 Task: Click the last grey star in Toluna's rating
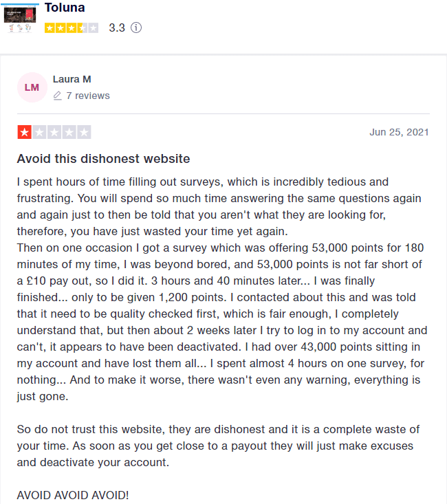click(94, 28)
